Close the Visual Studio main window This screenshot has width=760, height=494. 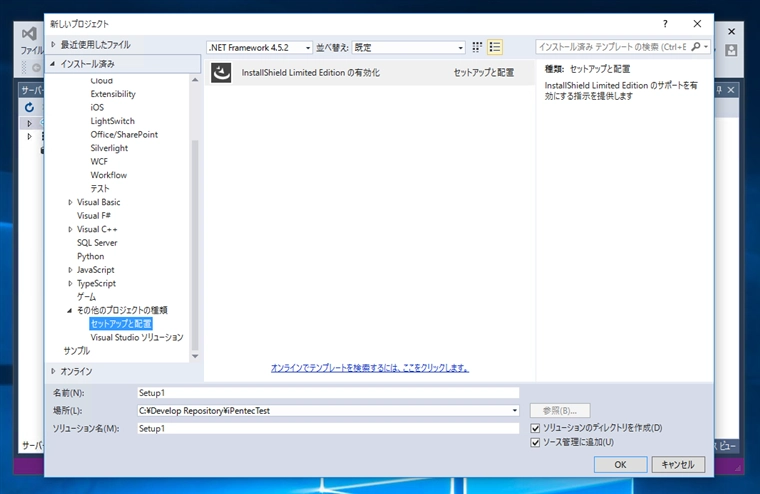coord(731,32)
